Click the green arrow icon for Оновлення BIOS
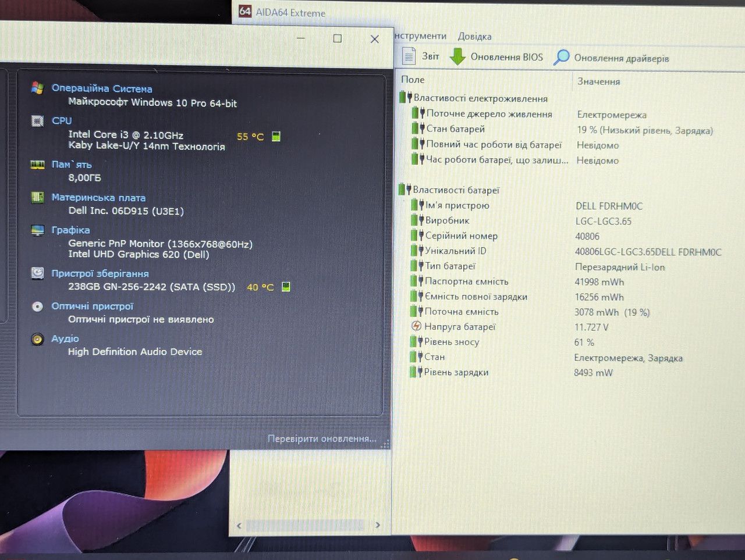Screen dimensions: 745x560 click(x=458, y=56)
